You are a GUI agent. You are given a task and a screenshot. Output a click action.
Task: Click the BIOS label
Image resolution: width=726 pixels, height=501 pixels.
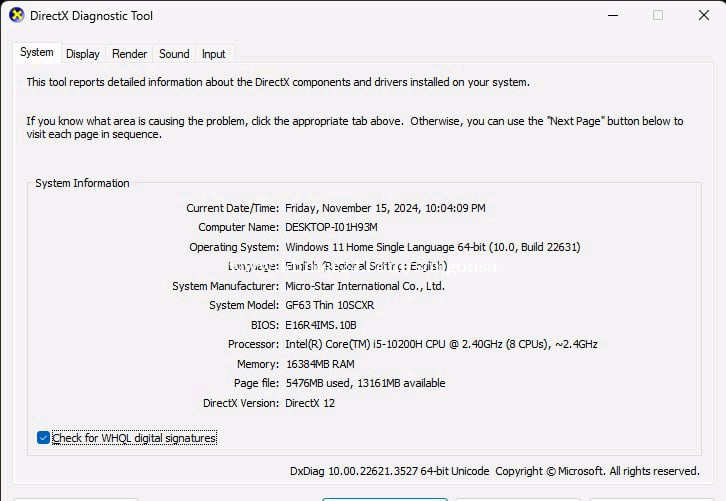(x=265, y=325)
